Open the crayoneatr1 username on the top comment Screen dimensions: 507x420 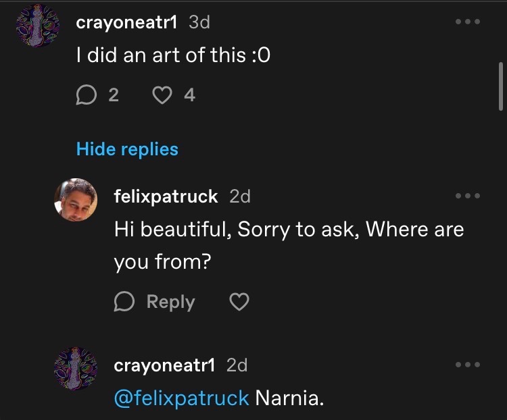pos(127,22)
